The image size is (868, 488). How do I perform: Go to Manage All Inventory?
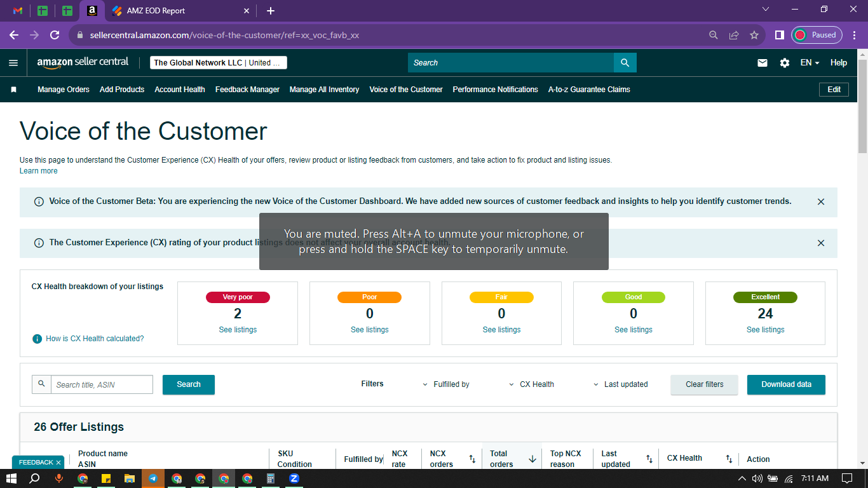[324, 90]
